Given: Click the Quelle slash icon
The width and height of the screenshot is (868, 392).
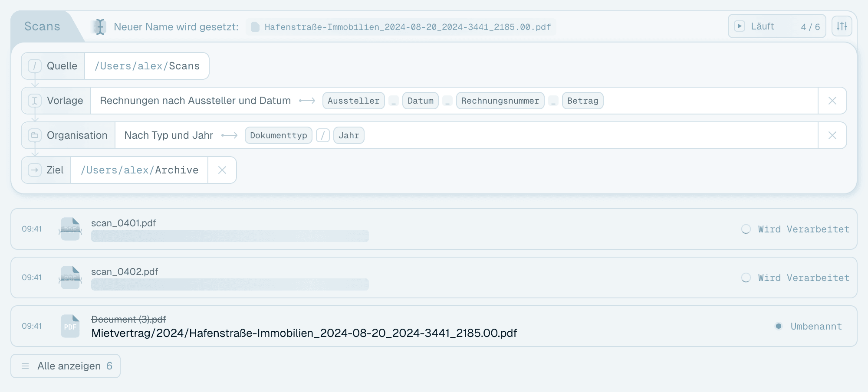Looking at the screenshot, I should pos(35,66).
